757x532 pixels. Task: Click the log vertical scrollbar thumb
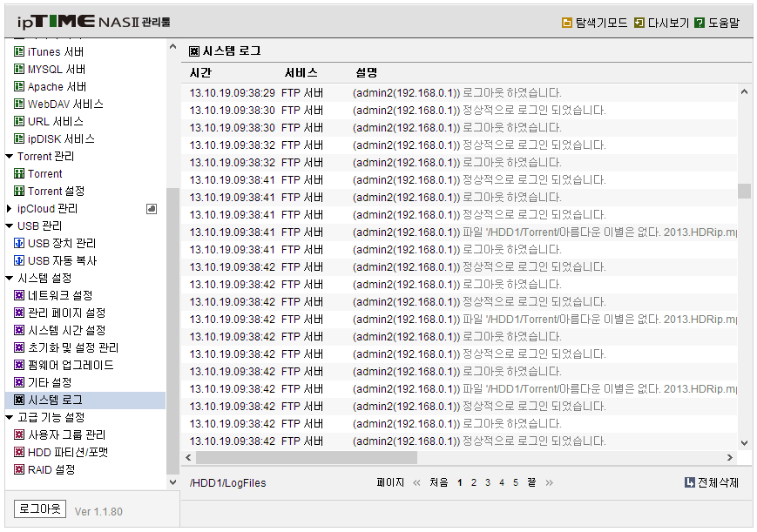click(744, 191)
